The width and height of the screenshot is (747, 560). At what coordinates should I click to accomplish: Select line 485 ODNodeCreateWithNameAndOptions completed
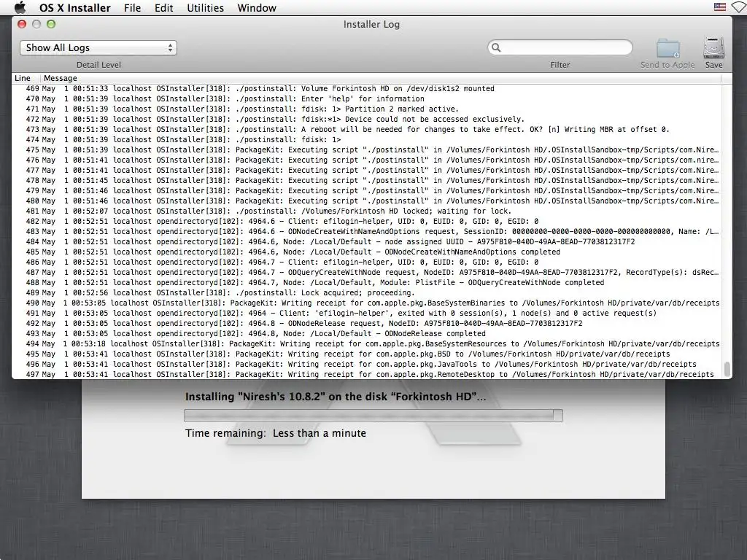pyautogui.click(x=367, y=252)
